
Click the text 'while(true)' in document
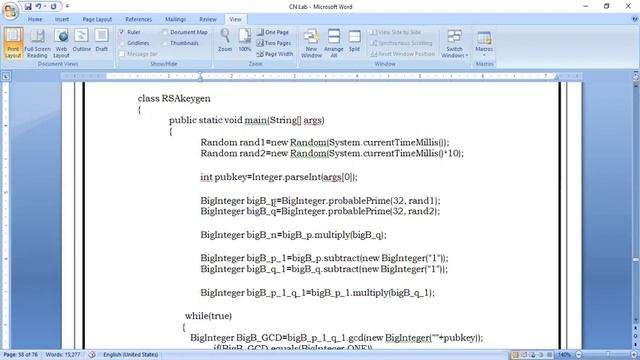pyautogui.click(x=208, y=316)
